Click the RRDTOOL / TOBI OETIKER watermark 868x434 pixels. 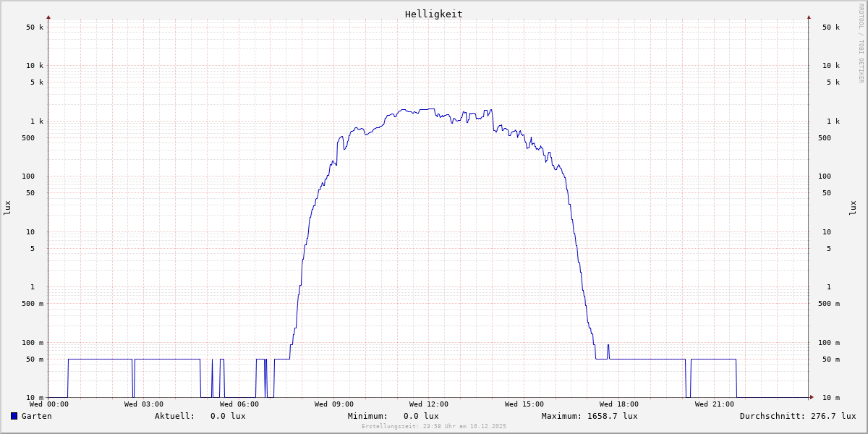coord(861,43)
